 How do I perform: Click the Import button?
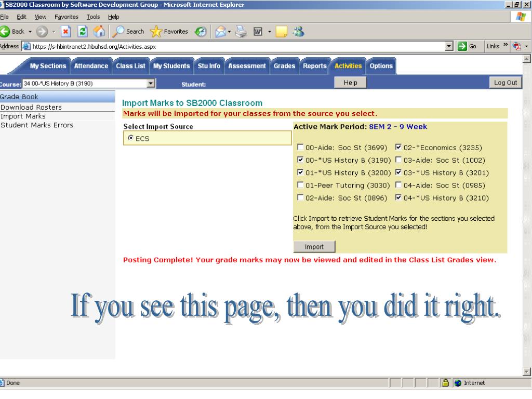coord(314,247)
